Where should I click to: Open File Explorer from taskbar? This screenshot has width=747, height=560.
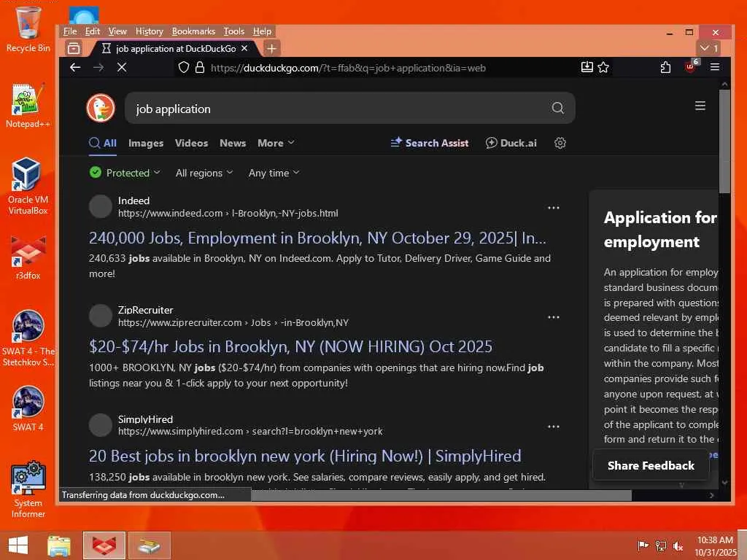coord(59,545)
